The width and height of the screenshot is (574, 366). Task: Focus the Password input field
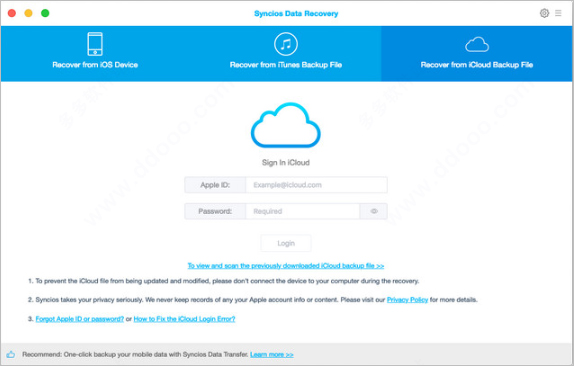303,211
